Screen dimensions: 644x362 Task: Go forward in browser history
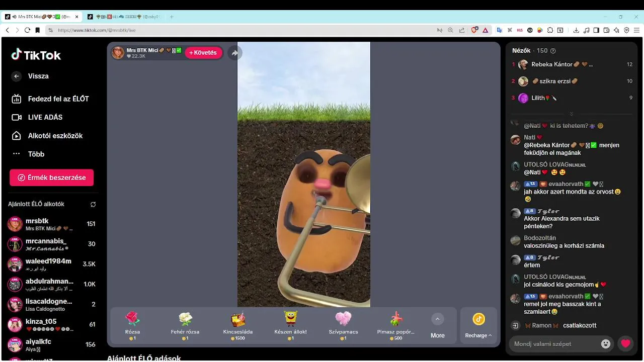(x=17, y=30)
